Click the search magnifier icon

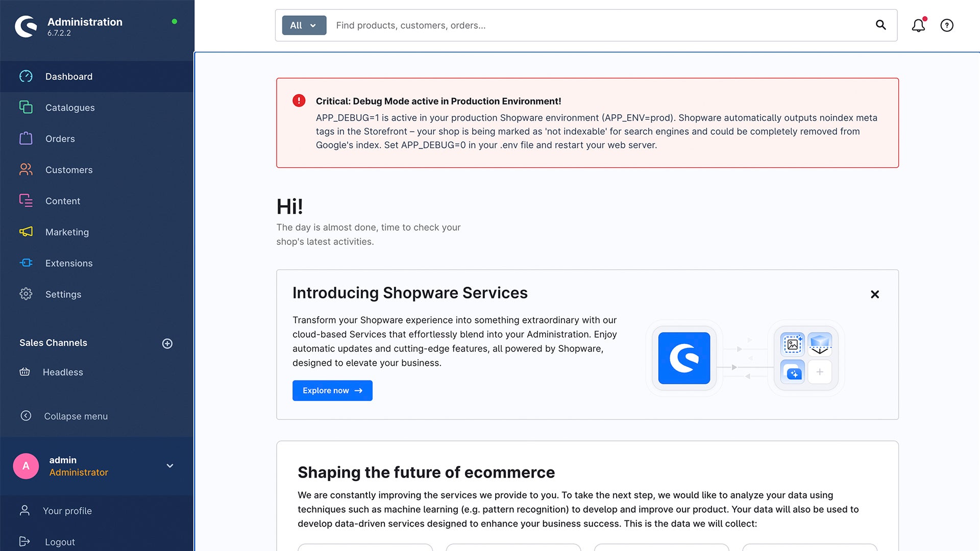tap(881, 25)
